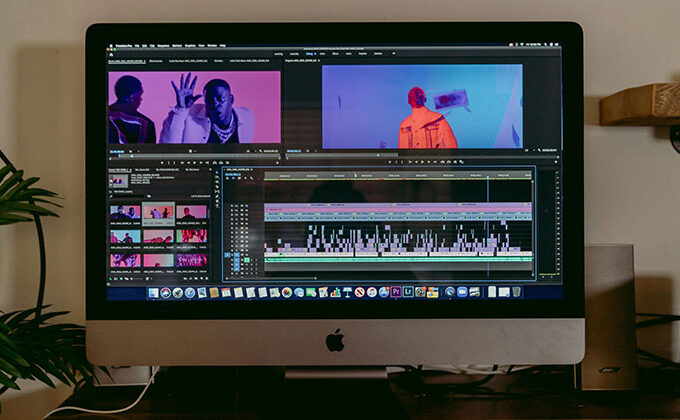Open Premiere Pro from the Dock
This screenshot has height=420, width=680.
pos(397,292)
